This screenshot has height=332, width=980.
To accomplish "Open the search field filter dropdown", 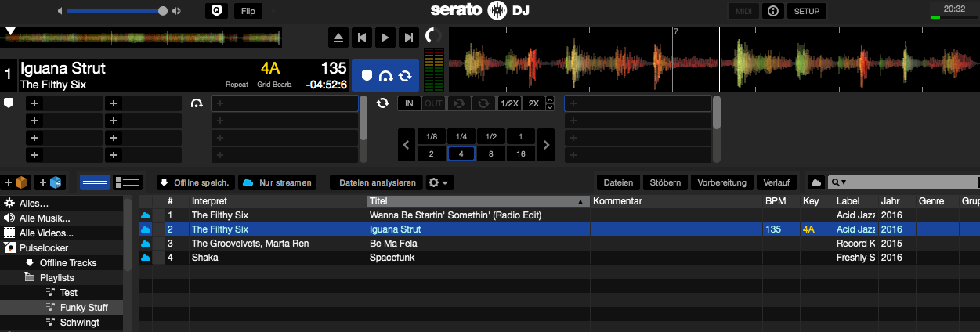I will click(839, 182).
